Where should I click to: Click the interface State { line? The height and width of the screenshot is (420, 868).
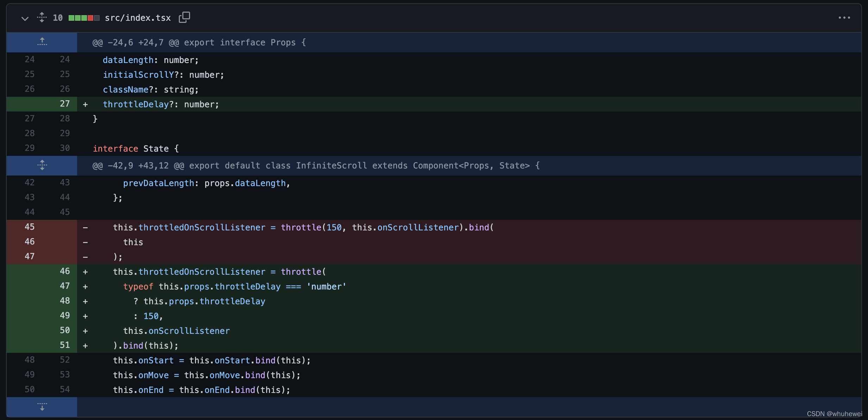pyautogui.click(x=469, y=148)
